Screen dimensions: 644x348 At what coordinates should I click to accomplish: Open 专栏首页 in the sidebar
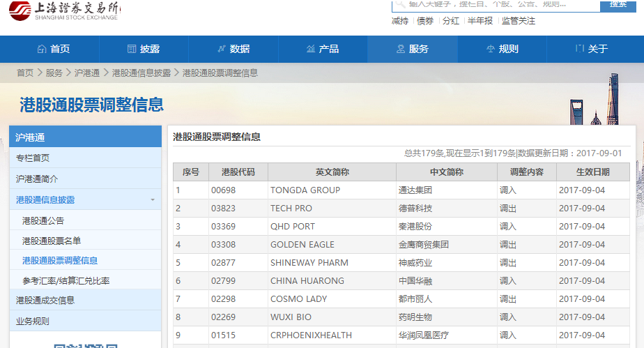(x=86, y=158)
